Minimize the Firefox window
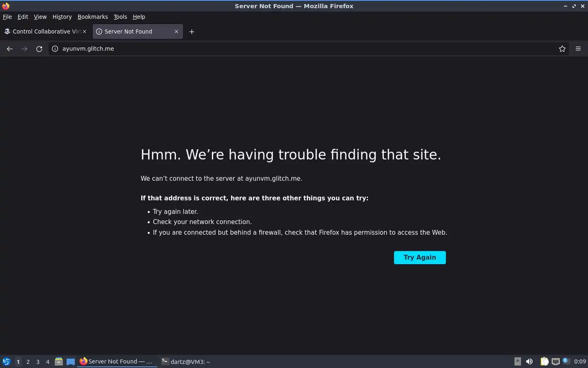The width and height of the screenshot is (588, 368). pos(566,6)
